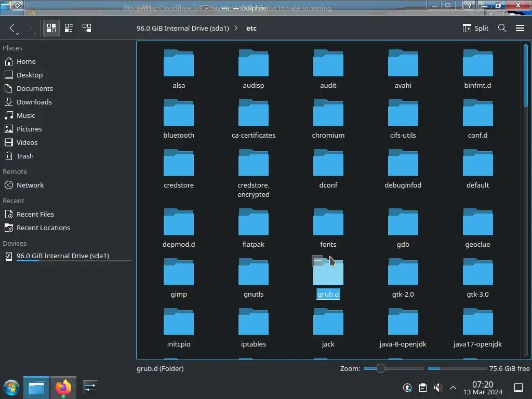The height and width of the screenshot is (399, 532).
Task: Select the jack folder
Action: pos(328,328)
